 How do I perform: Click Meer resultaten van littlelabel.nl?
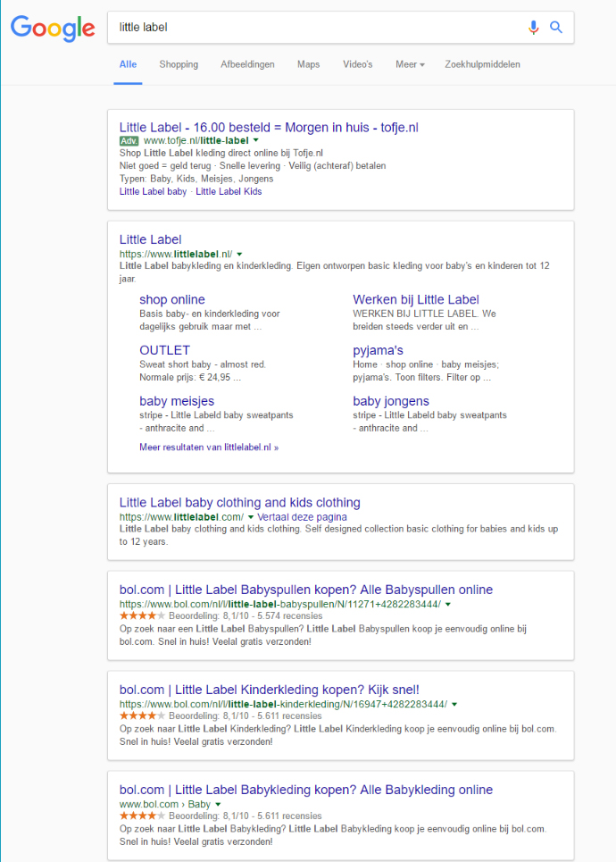tap(209, 448)
